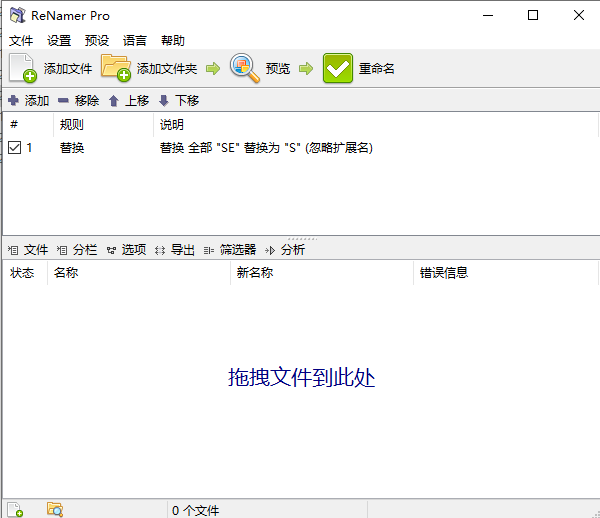Open the 语言 language menu
Screen dimensions: 600x518
pos(135,40)
